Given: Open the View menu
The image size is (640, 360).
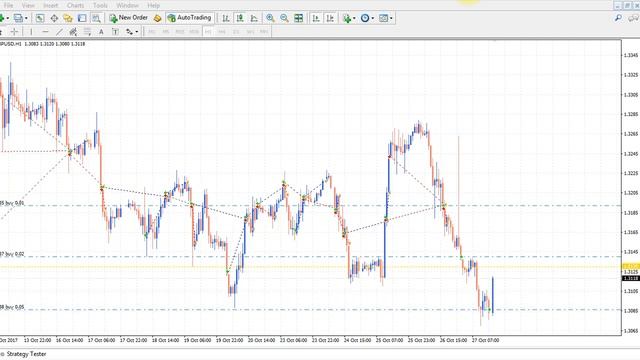Looking at the screenshot, I should point(28,5).
